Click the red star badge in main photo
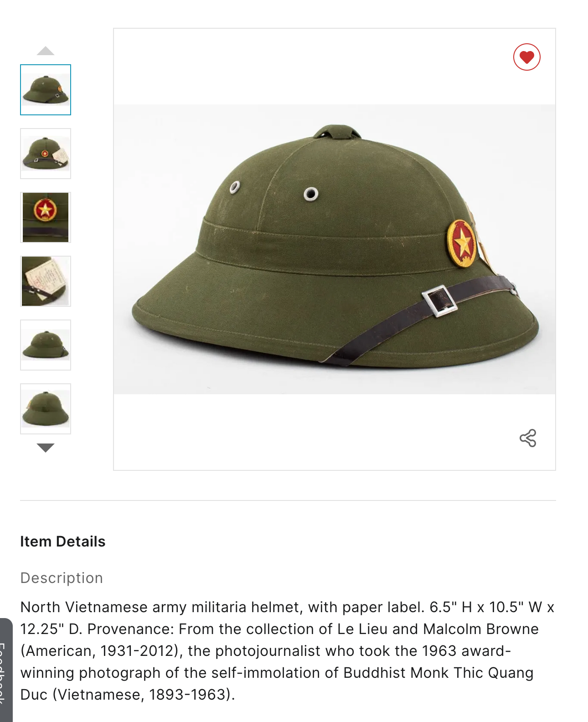588x722 pixels. (x=462, y=243)
